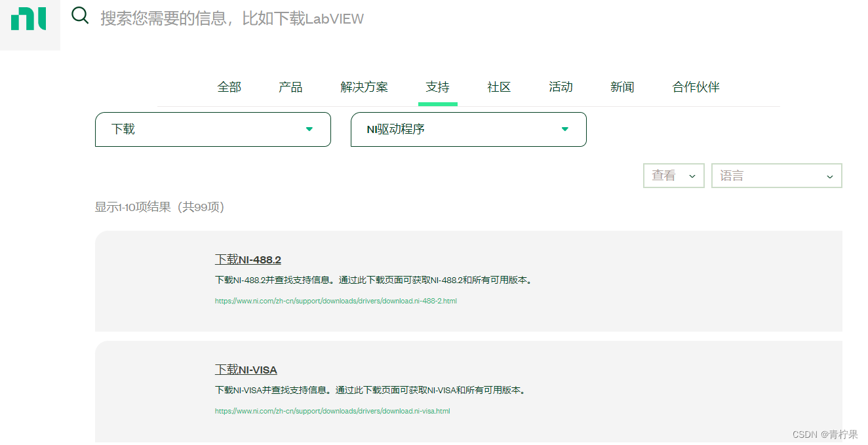Switch to the 产品 tab
The image size is (868, 445).
(x=290, y=87)
